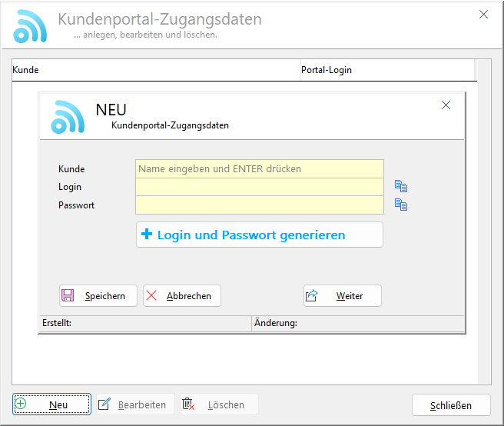This screenshot has height=426, width=504.
Task: Click the feed icon in the NEU dialog header
Action: tap(68, 117)
